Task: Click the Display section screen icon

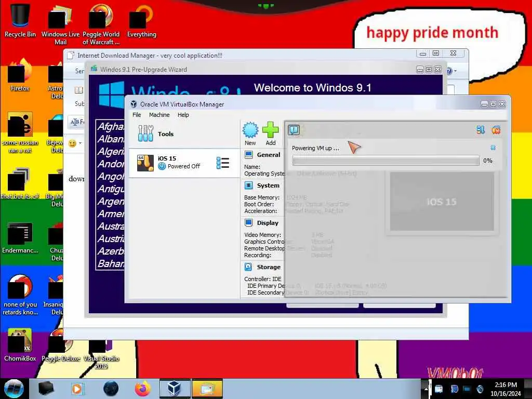Action: coord(249,223)
